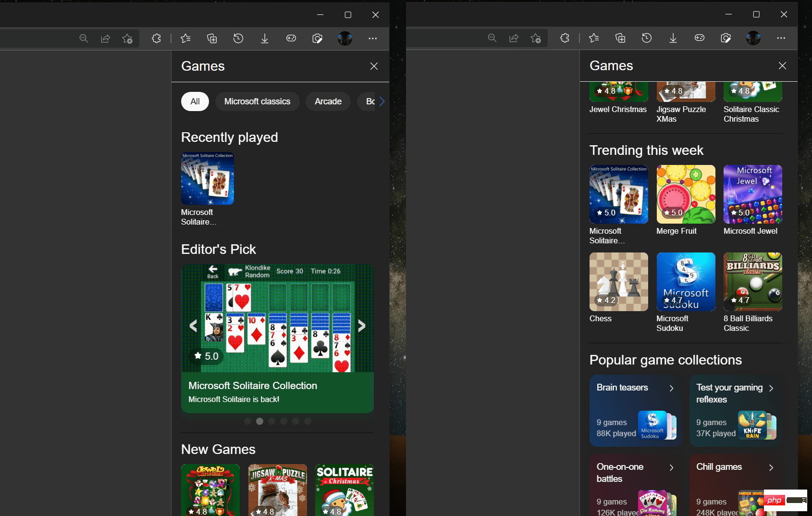Image resolution: width=812 pixels, height=516 pixels.
Task: Open Downloads arrow icon in right window
Action: [x=673, y=38]
